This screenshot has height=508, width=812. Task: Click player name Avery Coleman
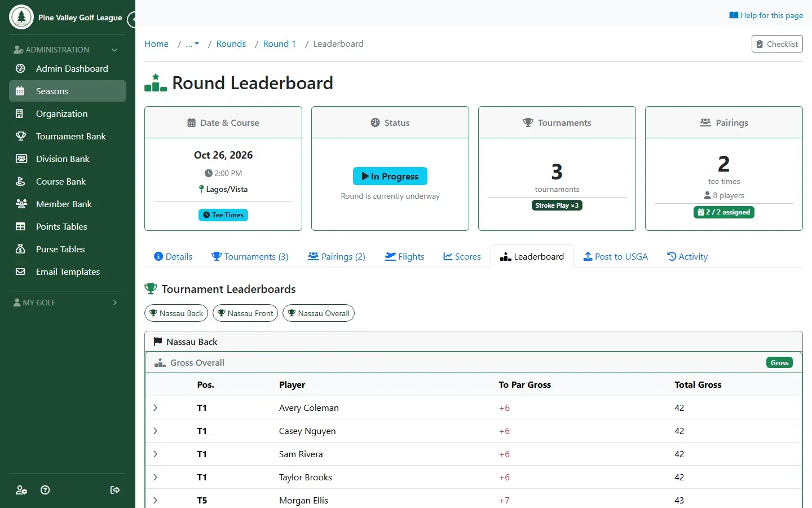[308, 408]
